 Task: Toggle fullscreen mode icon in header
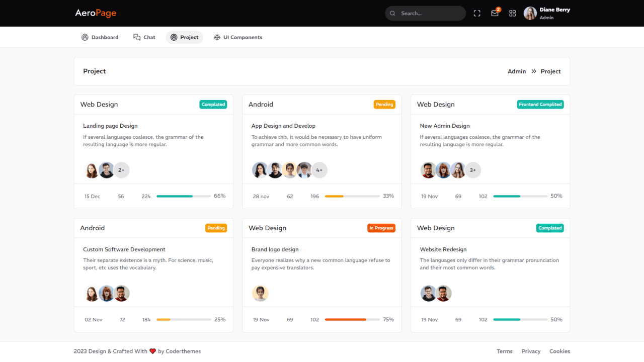[477, 14]
